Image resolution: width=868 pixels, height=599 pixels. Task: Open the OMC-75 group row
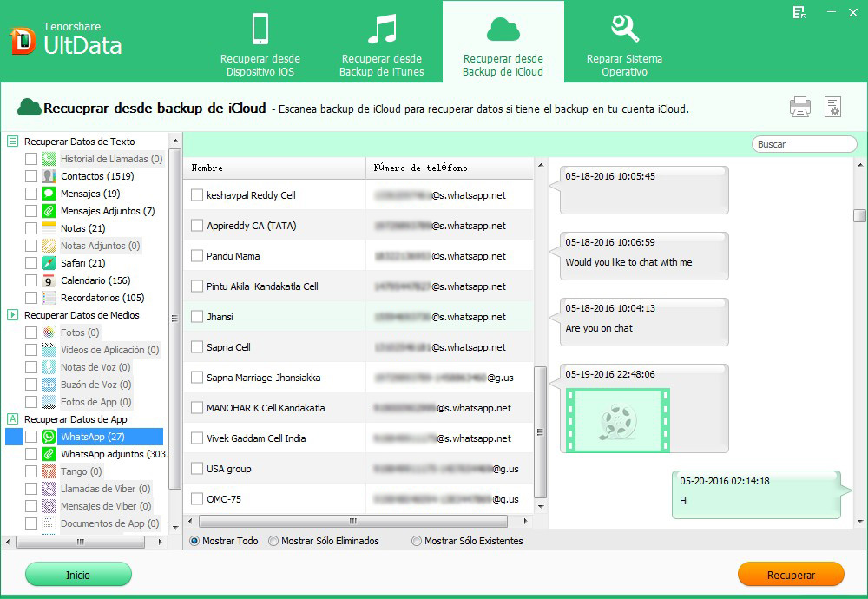click(x=358, y=499)
